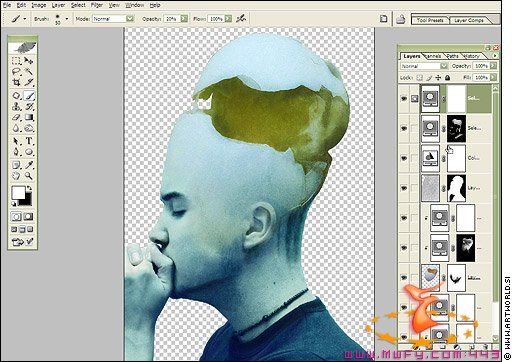Toggle lock transparent pixels checkbox

(x=419, y=78)
